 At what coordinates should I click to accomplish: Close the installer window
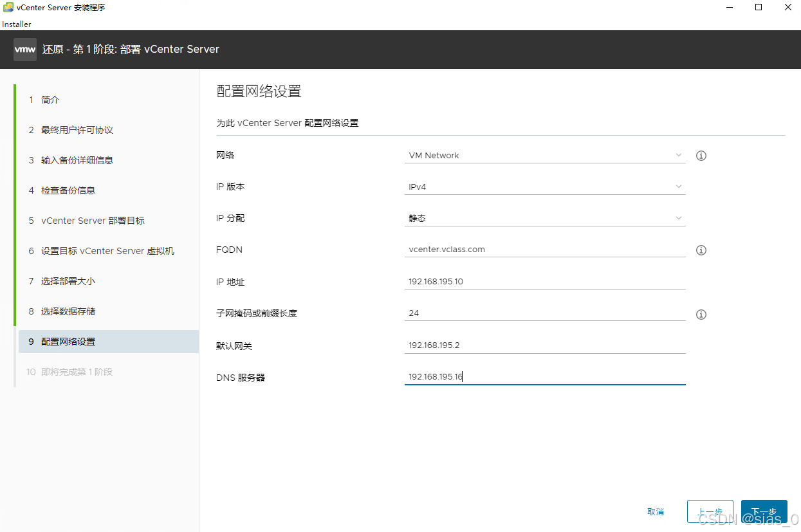[x=787, y=8]
